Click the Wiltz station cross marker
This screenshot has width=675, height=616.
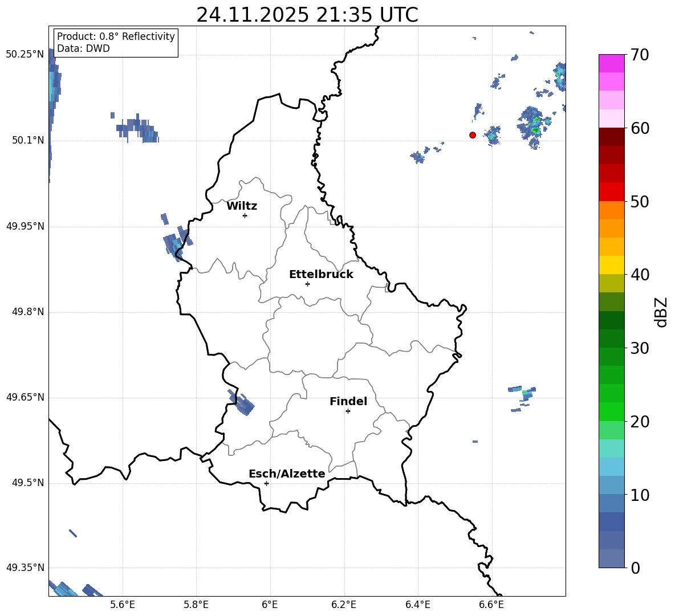pyautogui.click(x=245, y=215)
